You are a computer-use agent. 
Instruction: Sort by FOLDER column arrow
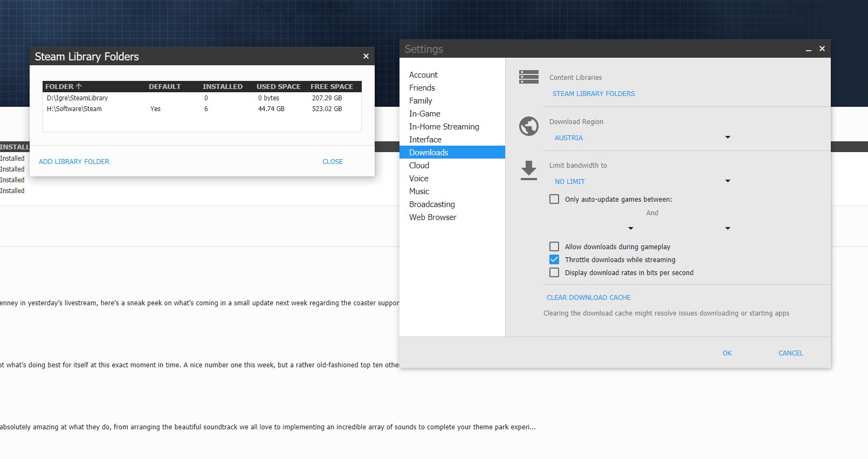(x=79, y=86)
